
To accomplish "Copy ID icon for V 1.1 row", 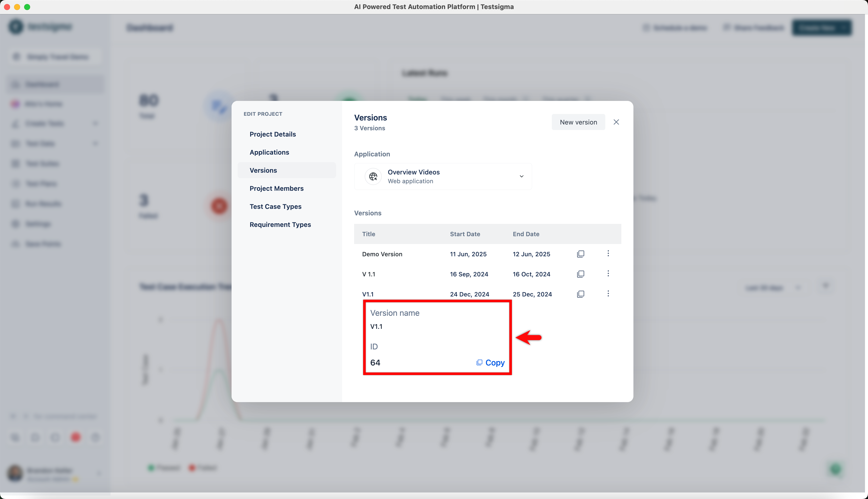I will pos(580,274).
